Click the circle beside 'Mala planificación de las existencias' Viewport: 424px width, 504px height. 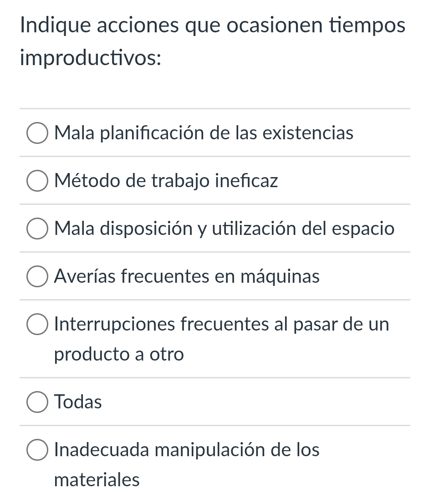pyautogui.click(x=37, y=133)
